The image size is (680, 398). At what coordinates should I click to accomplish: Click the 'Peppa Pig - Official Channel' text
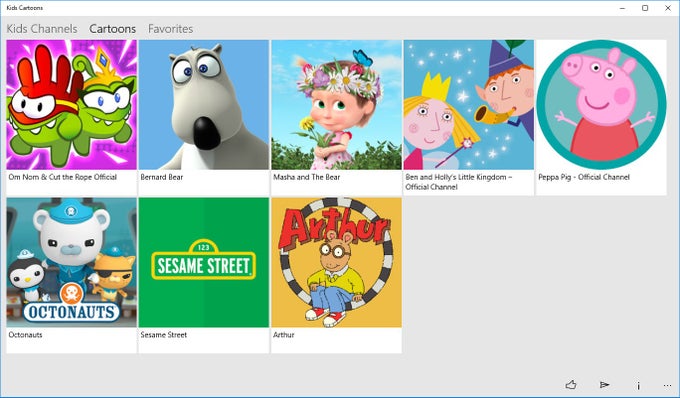pos(584,177)
